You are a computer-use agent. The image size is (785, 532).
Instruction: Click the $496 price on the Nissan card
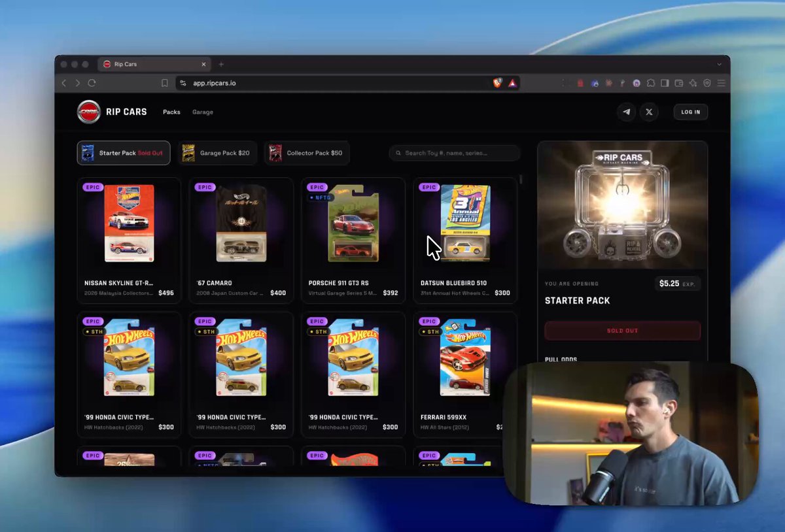click(x=166, y=293)
